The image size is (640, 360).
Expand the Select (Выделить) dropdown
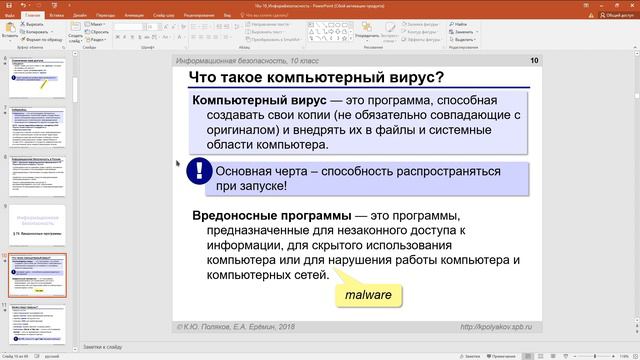click(x=464, y=40)
